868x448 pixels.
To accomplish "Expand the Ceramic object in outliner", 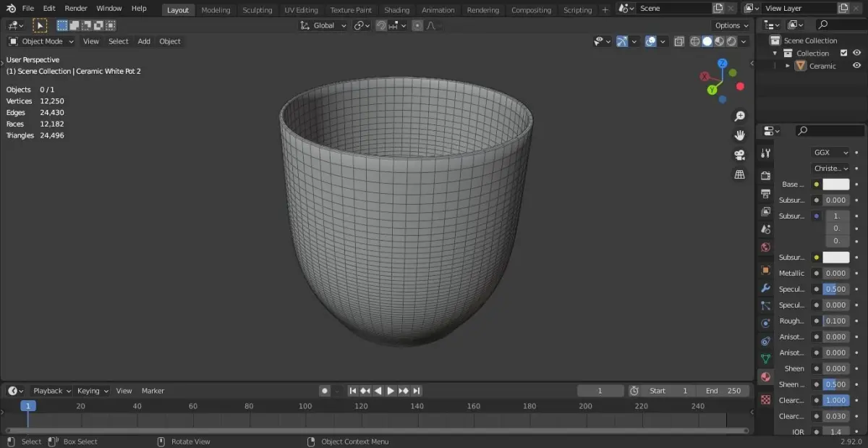I will 788,66.
